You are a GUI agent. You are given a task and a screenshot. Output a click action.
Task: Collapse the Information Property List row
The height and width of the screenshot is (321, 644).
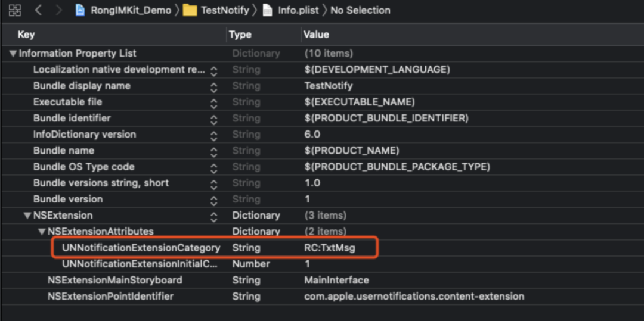pos(13,54)
